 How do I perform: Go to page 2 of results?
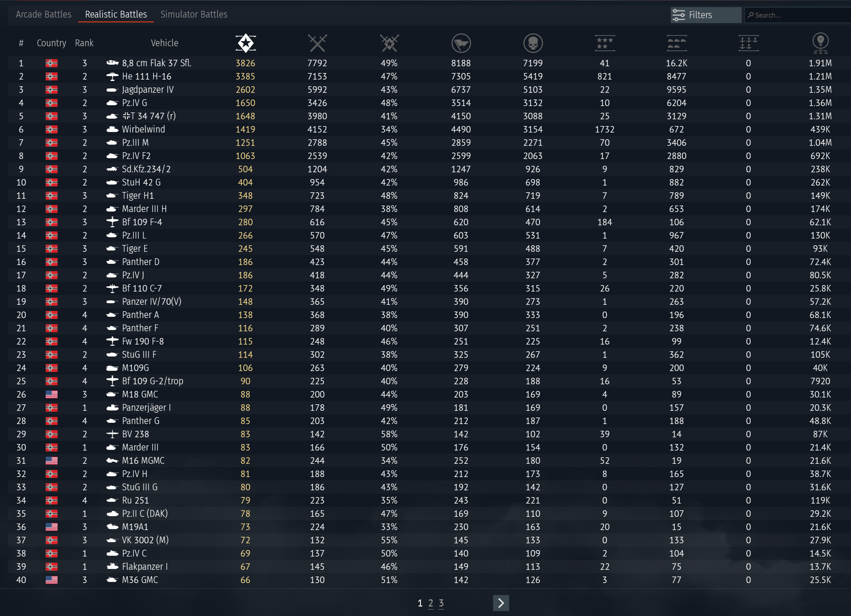(430, 603)
